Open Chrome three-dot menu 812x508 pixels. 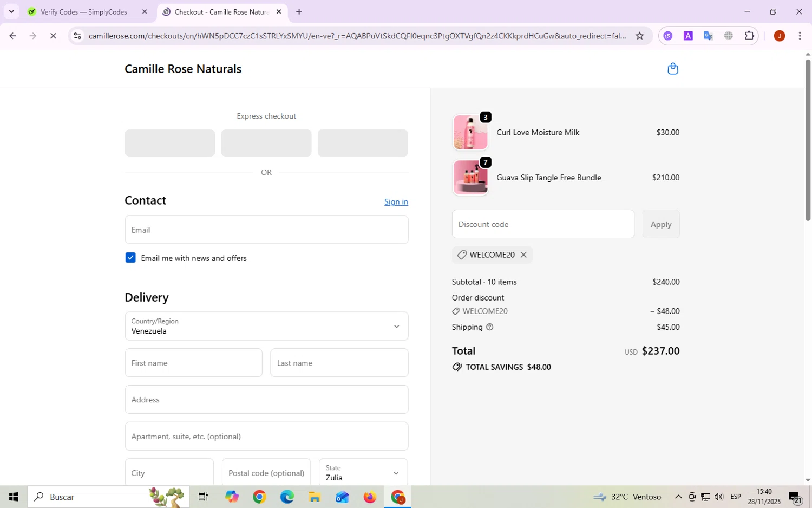800,36
